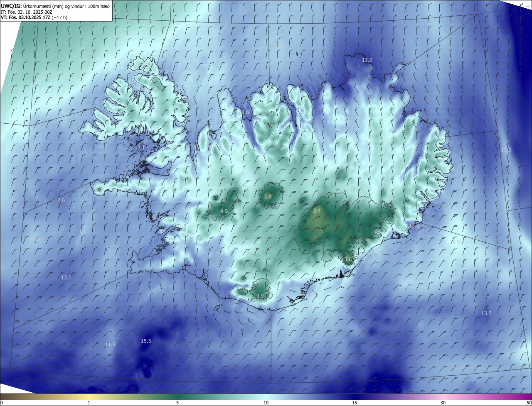This screenshot has height=406, width=532.
Task: Click the 30 tick on the color scale
Action: pos(443,403)
